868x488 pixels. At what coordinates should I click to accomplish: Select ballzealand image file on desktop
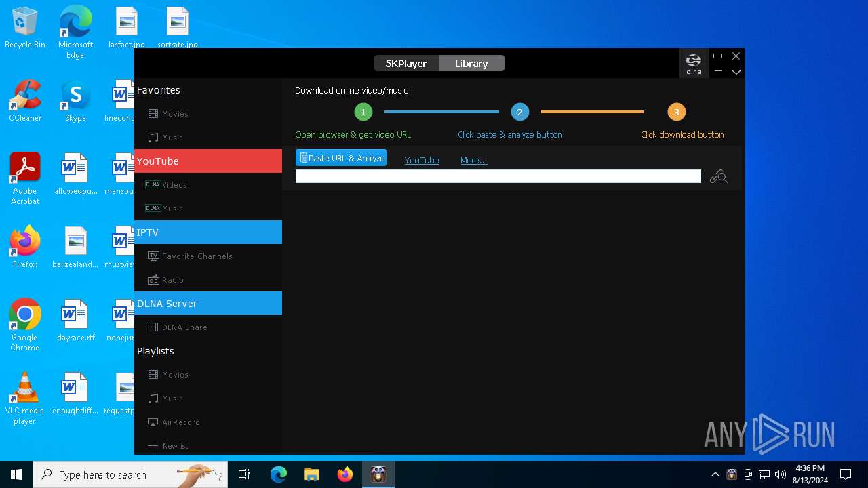point(75,247)
